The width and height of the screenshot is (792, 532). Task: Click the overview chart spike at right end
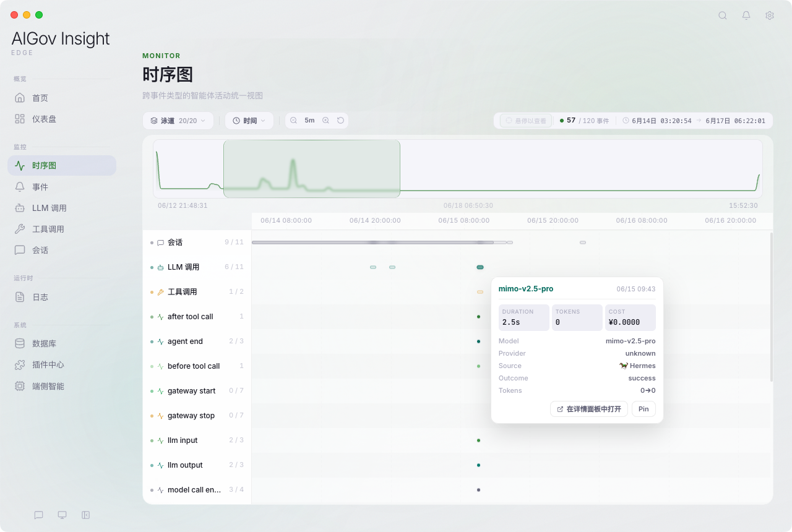click(x=759, y=182)
